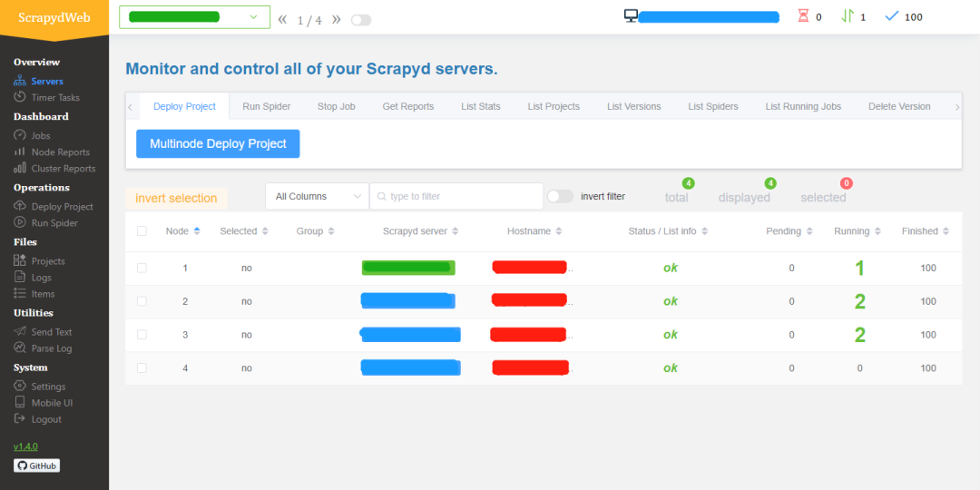Image resolution: width=980 pixels, height=490 pixels.
Task: Sort by Finished column
Action: coord(925,231)
